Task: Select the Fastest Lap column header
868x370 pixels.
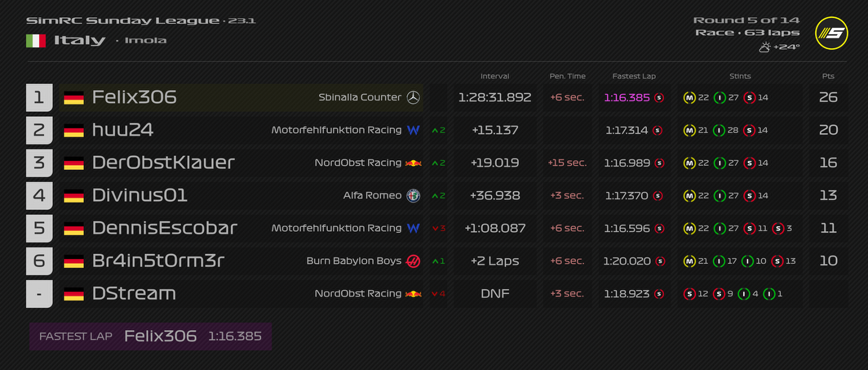Action: click(634, 76)
